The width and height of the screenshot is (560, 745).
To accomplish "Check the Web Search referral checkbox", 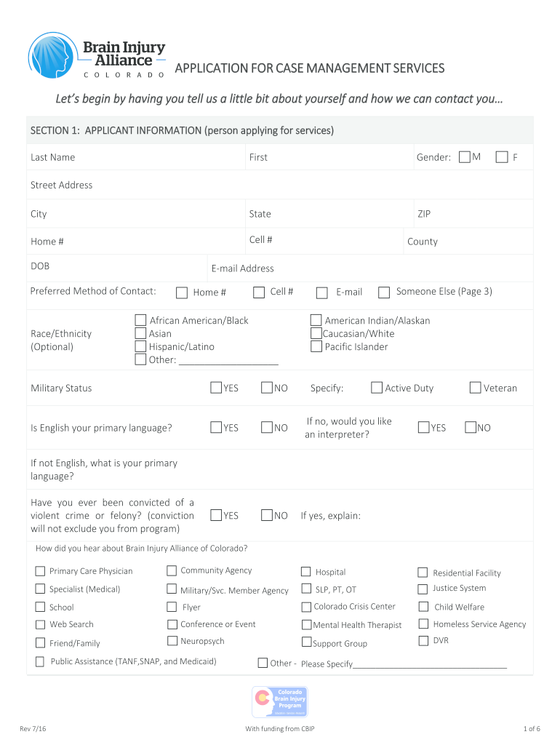I will [x=41, y=624].
